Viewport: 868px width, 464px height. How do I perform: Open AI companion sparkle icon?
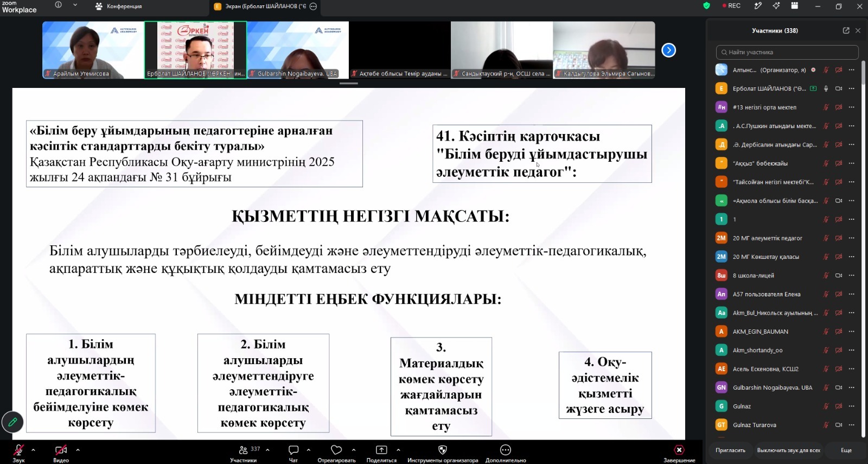pyautogui.click(x=776, y=6)
